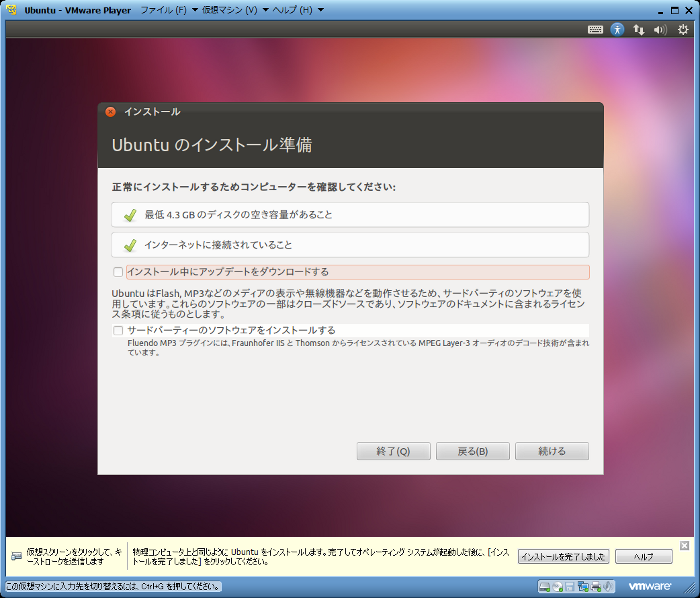The image size is (700, 598).
Task: Click the printer device status icon
Action: 596,586
